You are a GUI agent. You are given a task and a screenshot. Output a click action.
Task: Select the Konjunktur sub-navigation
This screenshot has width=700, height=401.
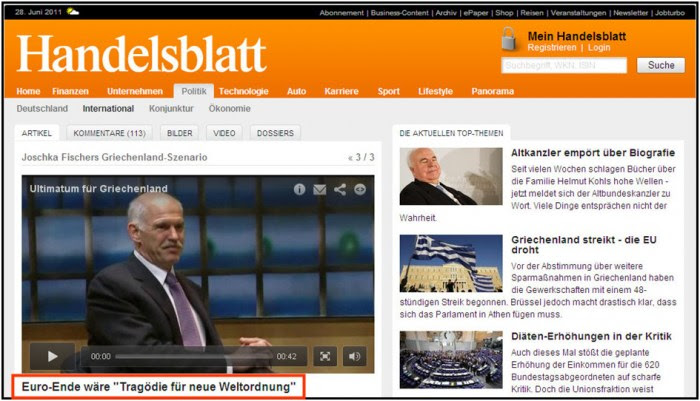[x=171, y=109]
